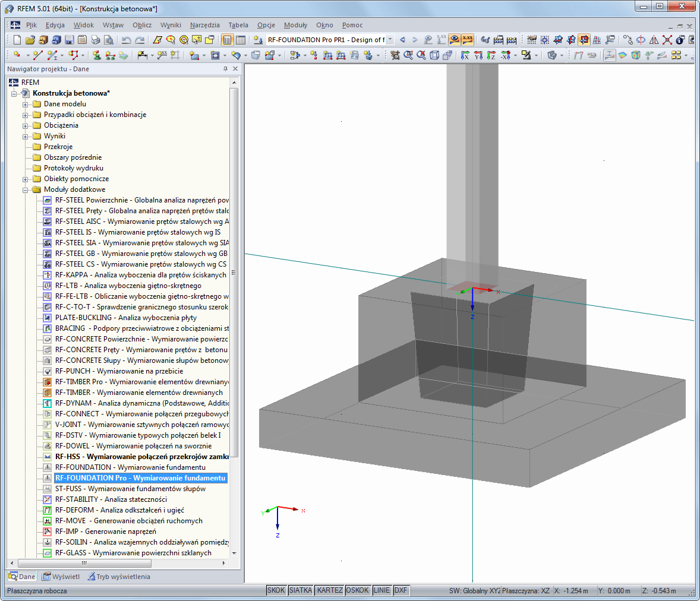The width and height of the screenshot is (700, 601).
Task: Expand the Dane modelu tree node
Action: [x=24, y=103]
